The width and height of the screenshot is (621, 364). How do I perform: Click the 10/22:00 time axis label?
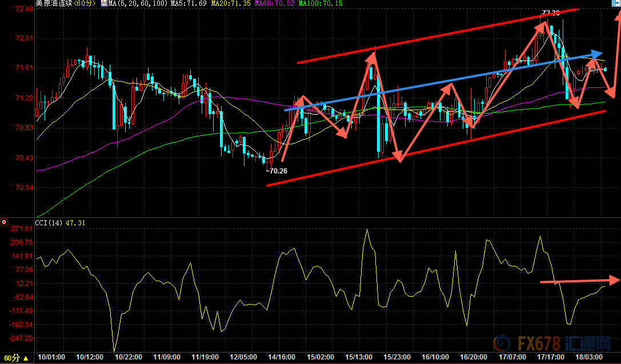[128, 357]
